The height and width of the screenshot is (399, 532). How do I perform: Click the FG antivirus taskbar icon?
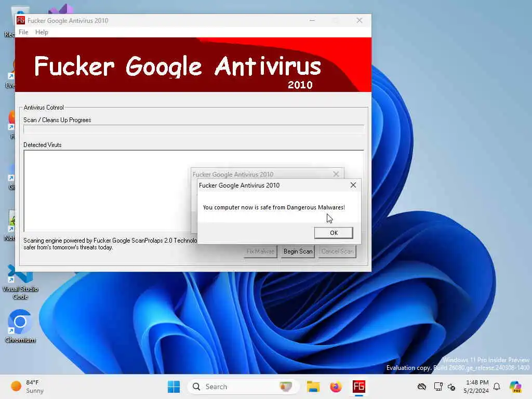358,387
